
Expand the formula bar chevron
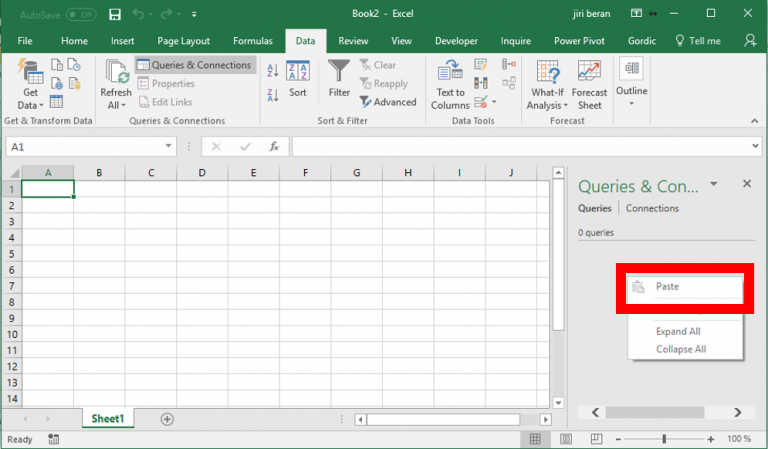tap(755, 146)
